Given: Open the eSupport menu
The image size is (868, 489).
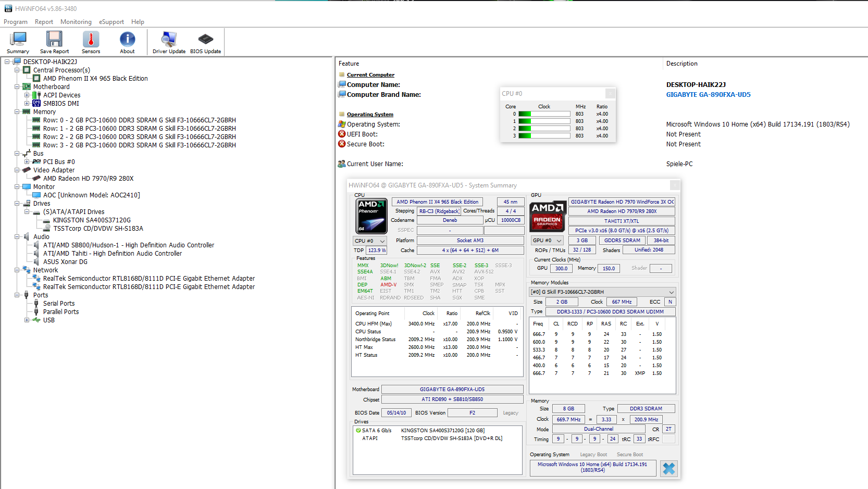Looking at the screenshot, I should [x=111, y=22].
